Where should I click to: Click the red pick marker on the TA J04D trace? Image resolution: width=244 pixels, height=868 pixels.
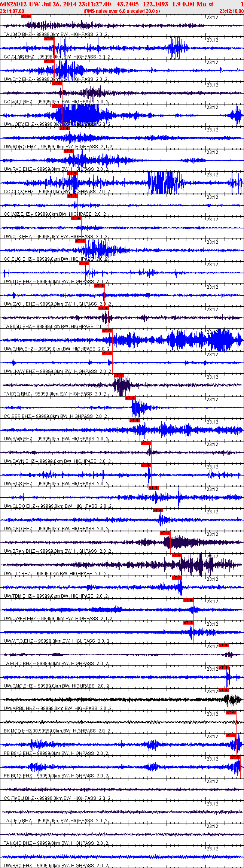[26, 16]
